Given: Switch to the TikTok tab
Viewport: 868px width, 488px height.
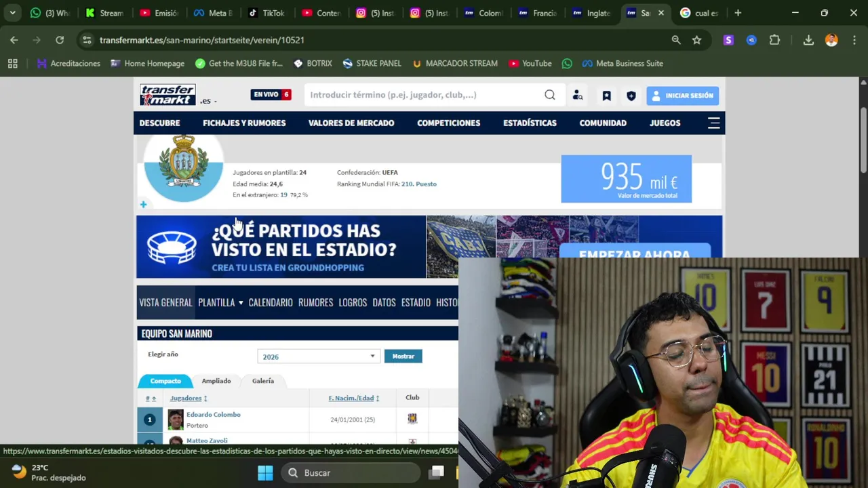Looking at the screenshot, I should click(266, 13).
